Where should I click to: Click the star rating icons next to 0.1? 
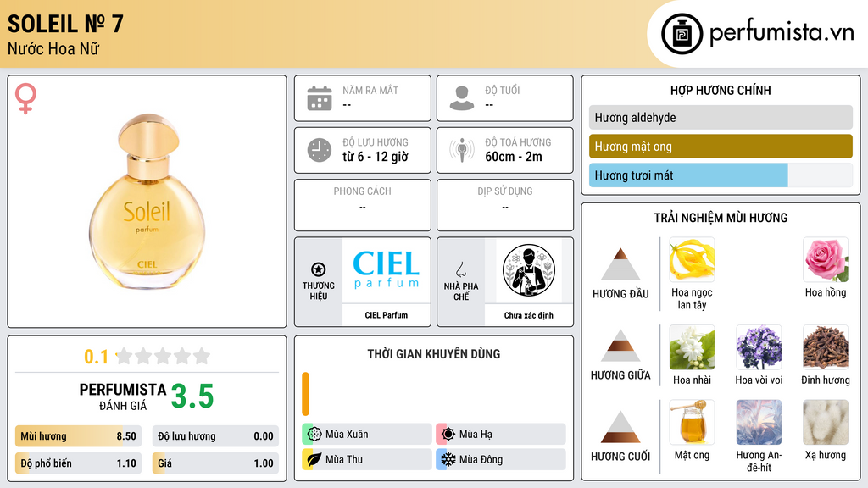tap(164, 356)
